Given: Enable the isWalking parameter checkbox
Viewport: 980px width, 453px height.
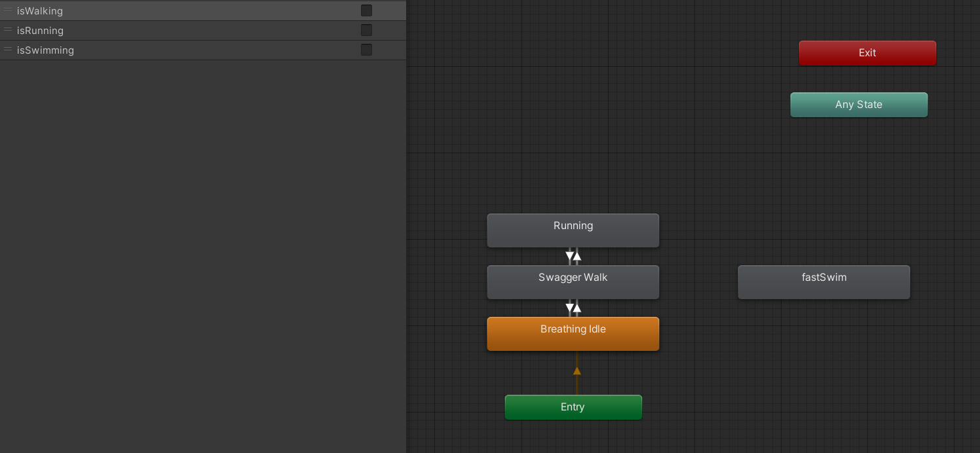Looking at the screenshot, I should point(366,10).
